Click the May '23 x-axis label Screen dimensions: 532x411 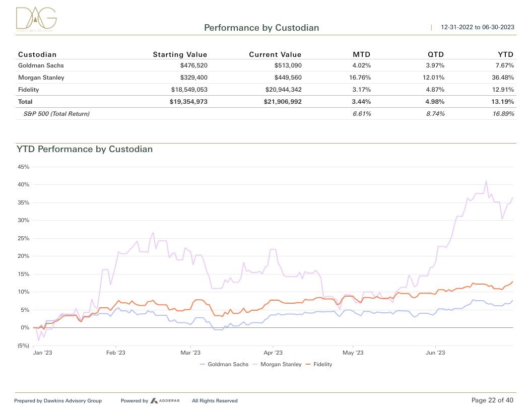[353, 353]
